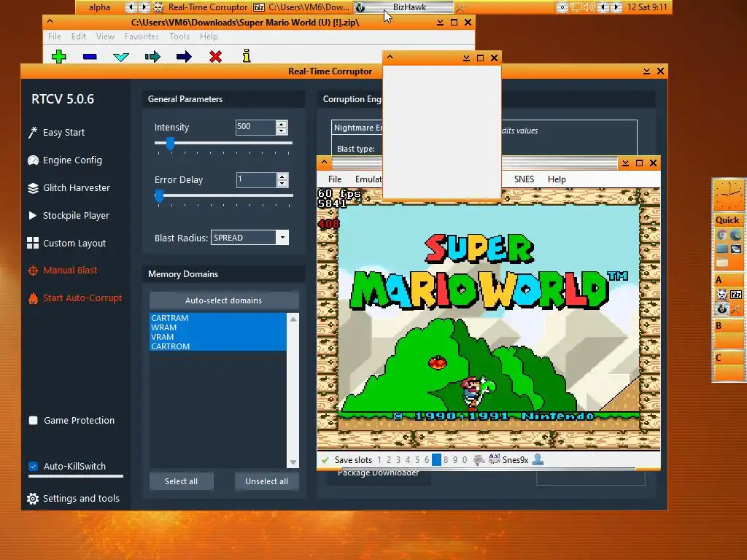The height and width of the screenshot is (560, 747).
Task: Open the Tools menu in 7-Zip window
Action: click(x=179, y=36)
